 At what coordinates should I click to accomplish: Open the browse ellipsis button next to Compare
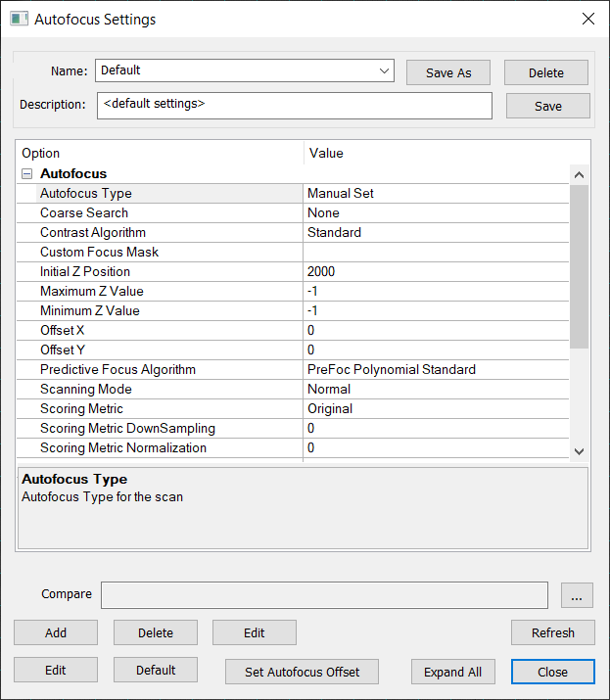click(577, 594)
